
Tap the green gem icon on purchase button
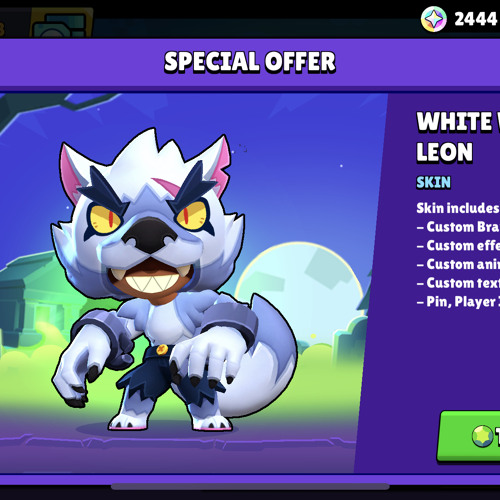point(482,436)
